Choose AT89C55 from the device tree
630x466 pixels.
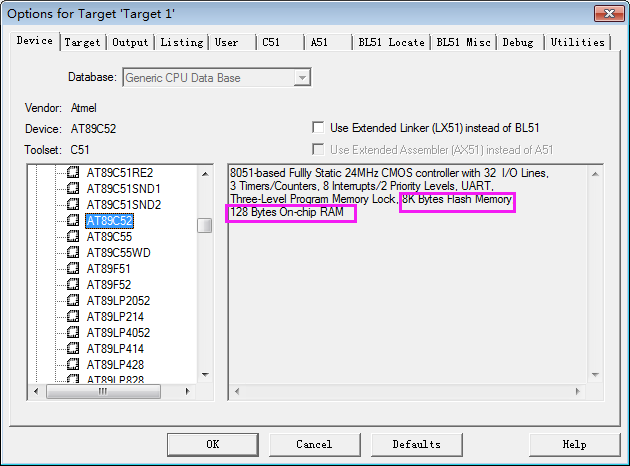click(x=109, y=237)
